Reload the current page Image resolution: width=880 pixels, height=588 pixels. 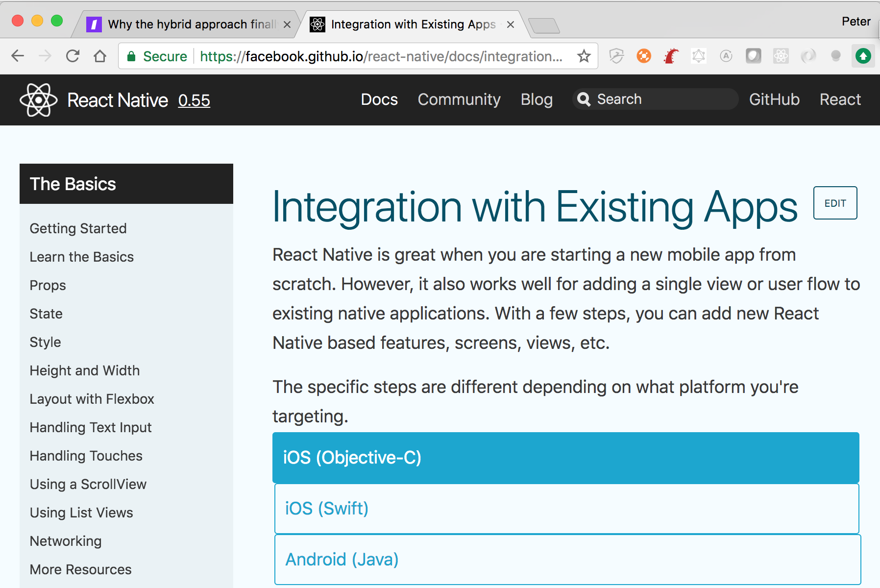[73, 56]
